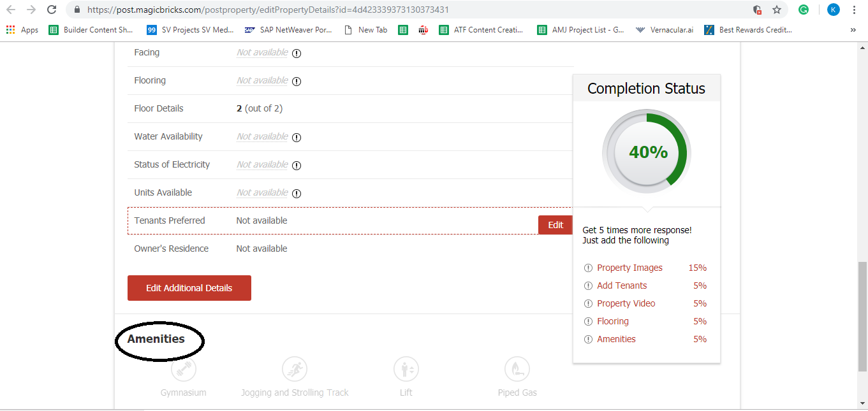
Task: Click the info icon beside Water Availability
Action: (x=297, y=138)
